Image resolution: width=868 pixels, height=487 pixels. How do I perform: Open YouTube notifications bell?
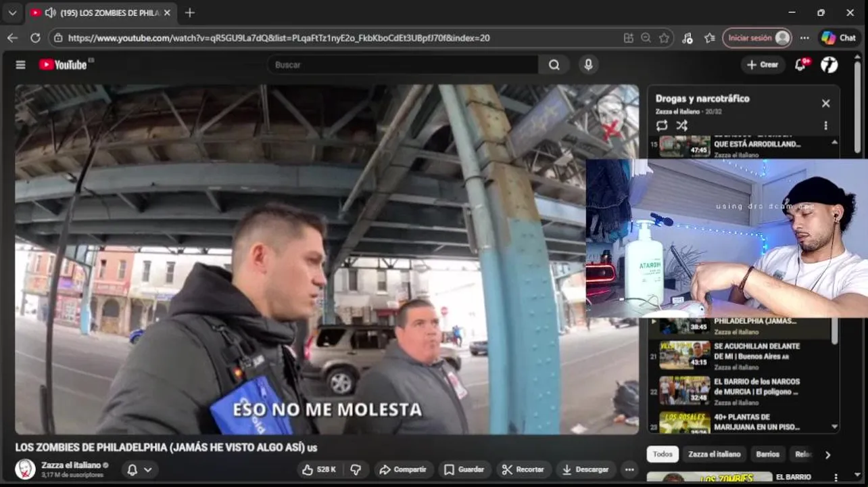pyautogui.click(x=800, y=65)
